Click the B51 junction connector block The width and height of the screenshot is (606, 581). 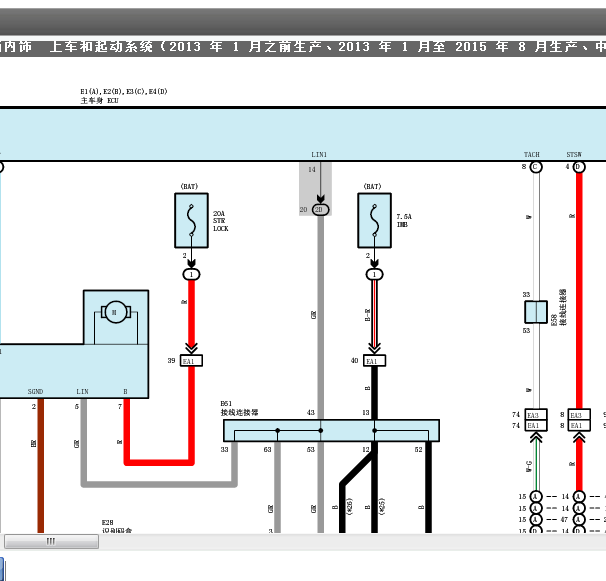[x=331, y=430]
